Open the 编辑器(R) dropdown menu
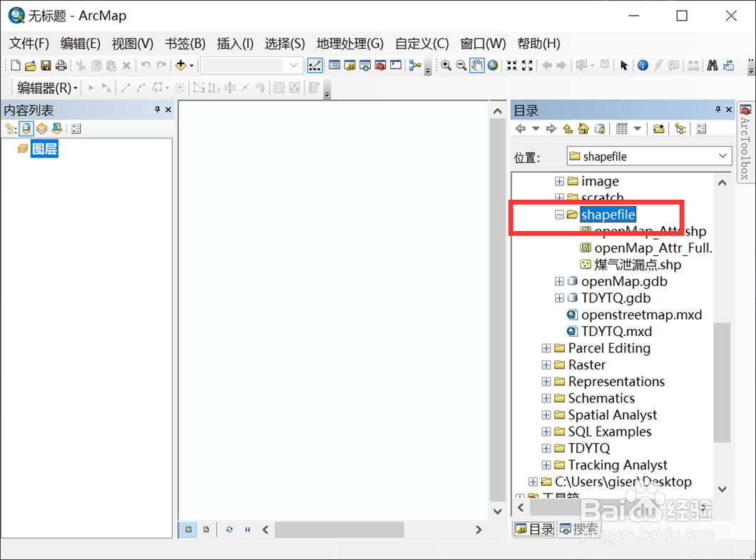This screenshot has width=756, height=560. 47,88
